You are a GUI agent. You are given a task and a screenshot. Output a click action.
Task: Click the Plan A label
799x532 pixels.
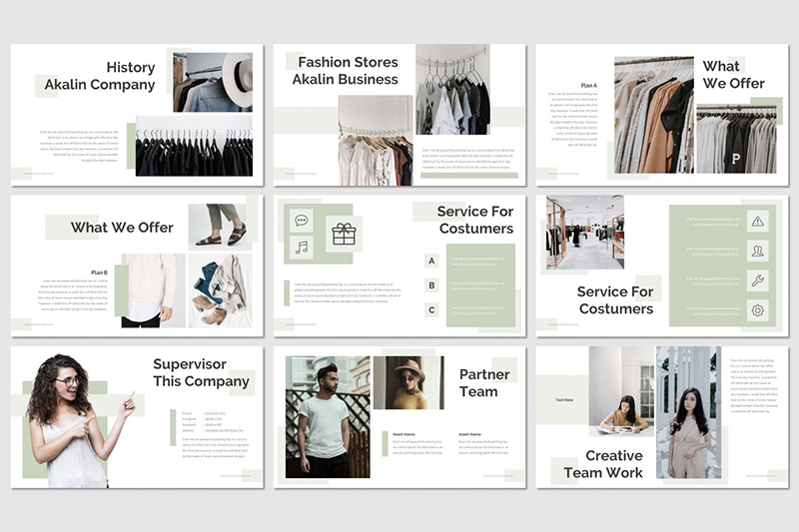click(x=588, y=86)
